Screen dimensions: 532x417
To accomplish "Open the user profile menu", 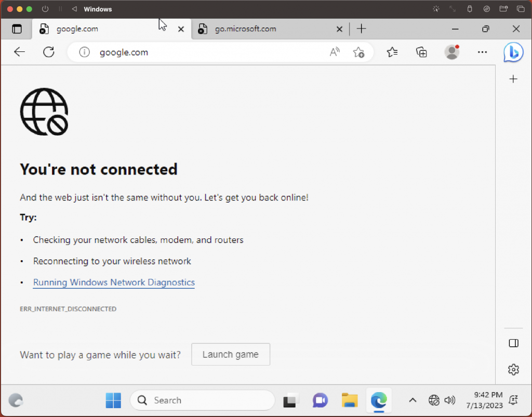I will 452,52.
